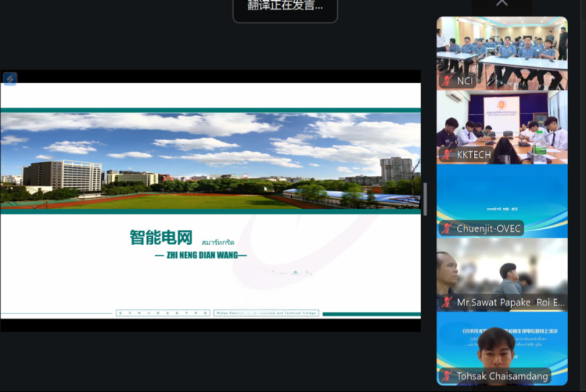Click the 智能电网 slide title
Viewport: 586px width, 392px height.
pos(161,237)
